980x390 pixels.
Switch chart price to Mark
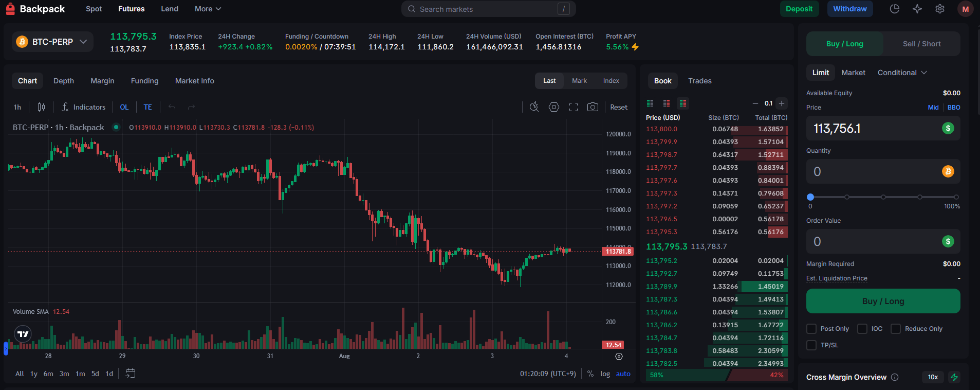pyautogui.click(x=579, y=81)
